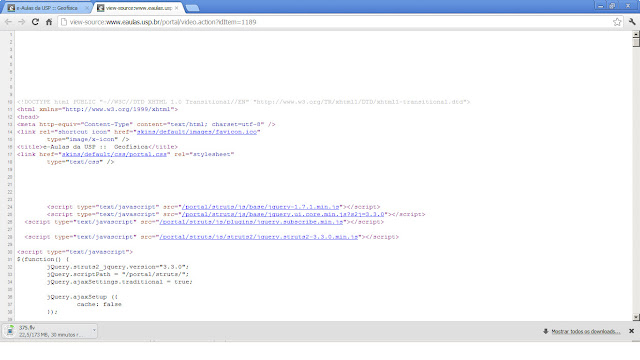The width and height of the screenshot is (640, 360).
Task: Open the favicon.ico link
Action: click(197, 132)
